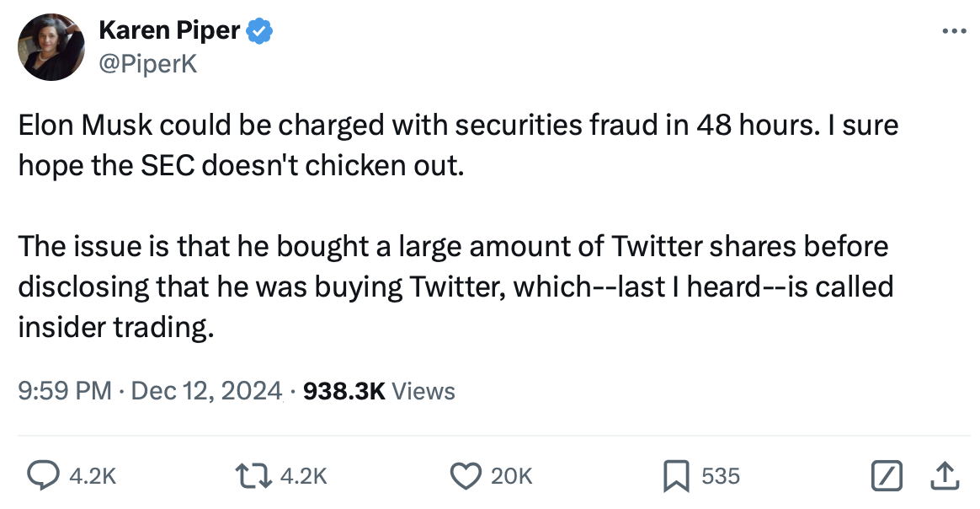Image resolution: width=980 pixels, height=509 pixels.
Task: Click the display name Karen Piper
Action: (169, 33)
